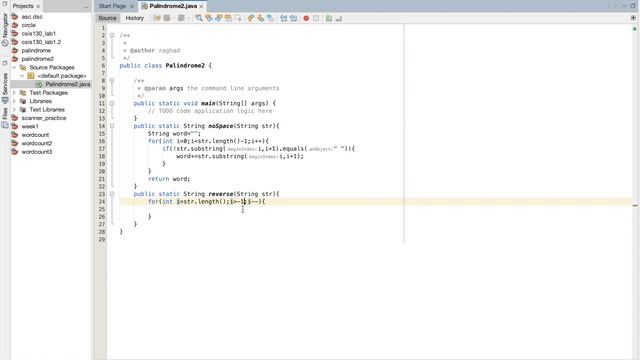Collapse default package node

[22, 76]
